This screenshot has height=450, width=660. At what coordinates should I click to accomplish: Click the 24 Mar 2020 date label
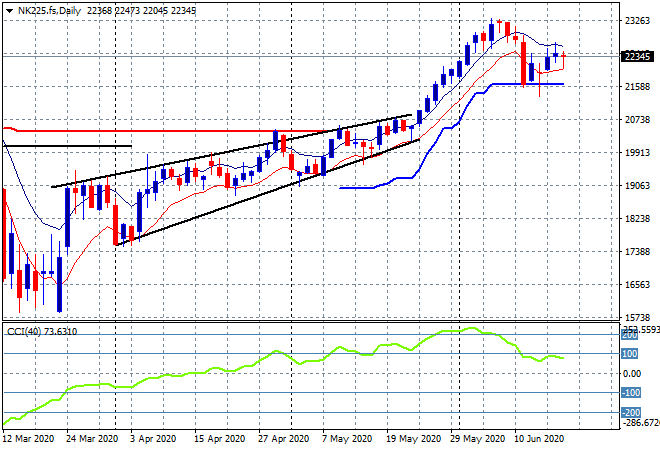pyautogui.click(x=92, y=439)
